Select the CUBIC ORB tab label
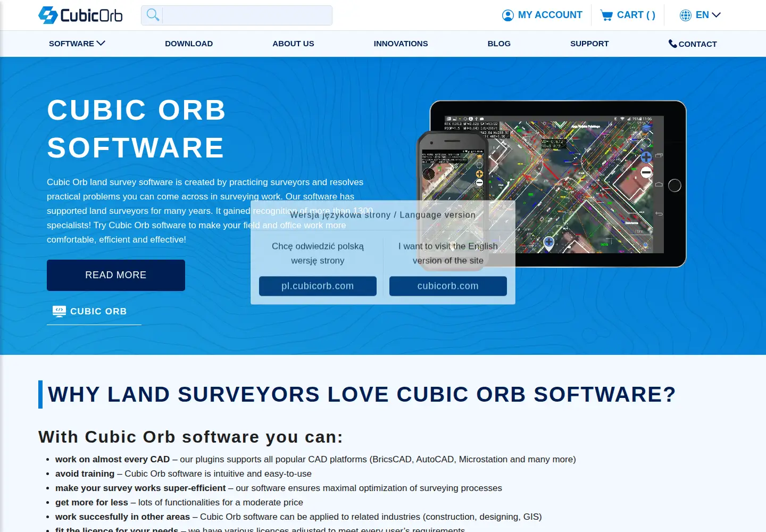 point(98,311)
